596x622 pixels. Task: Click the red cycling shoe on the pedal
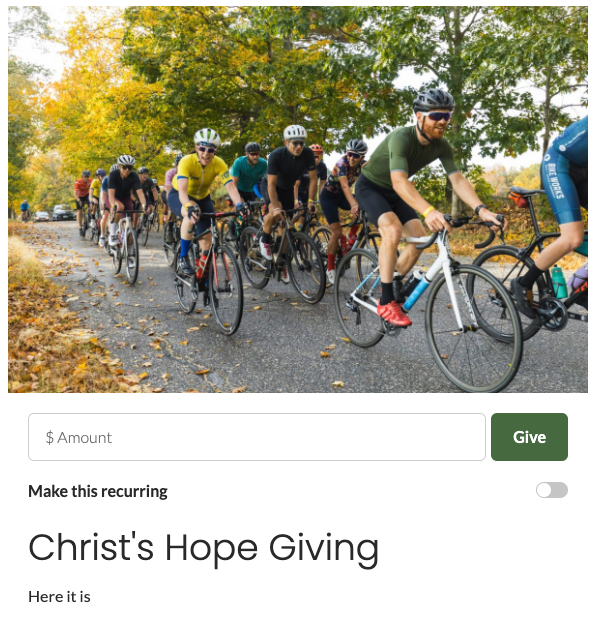393,313
